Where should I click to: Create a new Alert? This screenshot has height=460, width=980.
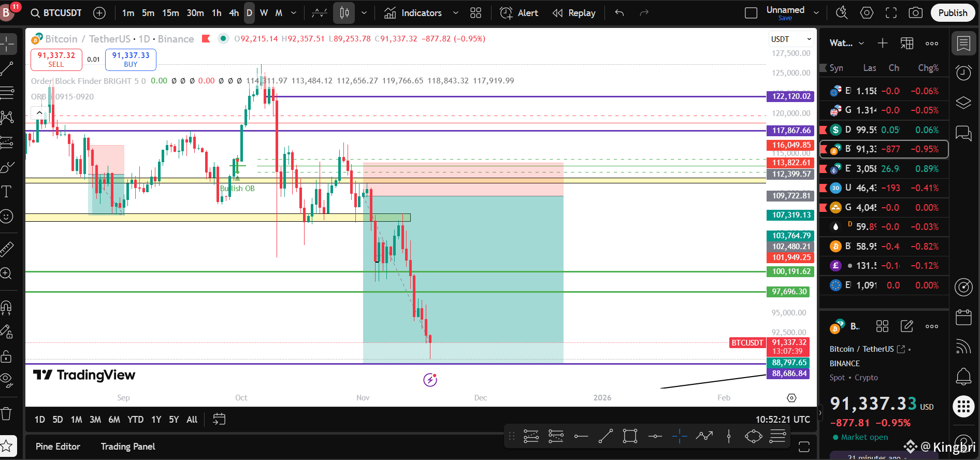pyautogui.click(x=519, y=13)
